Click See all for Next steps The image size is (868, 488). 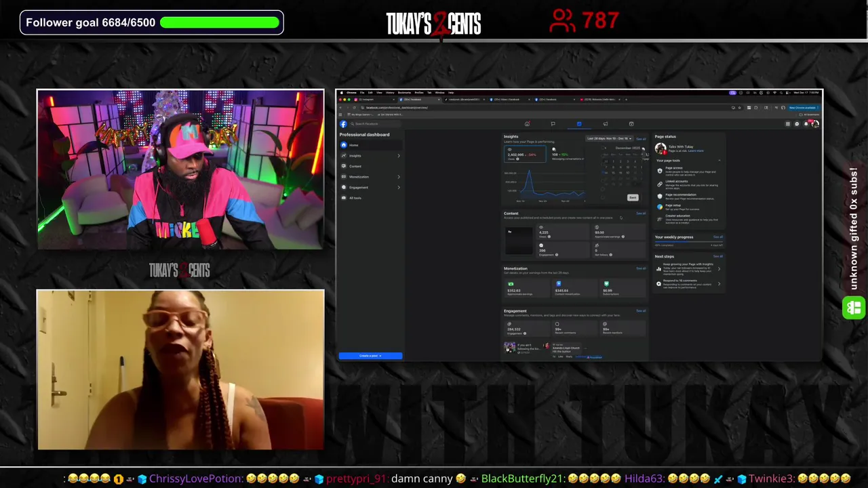pos(718,256)
